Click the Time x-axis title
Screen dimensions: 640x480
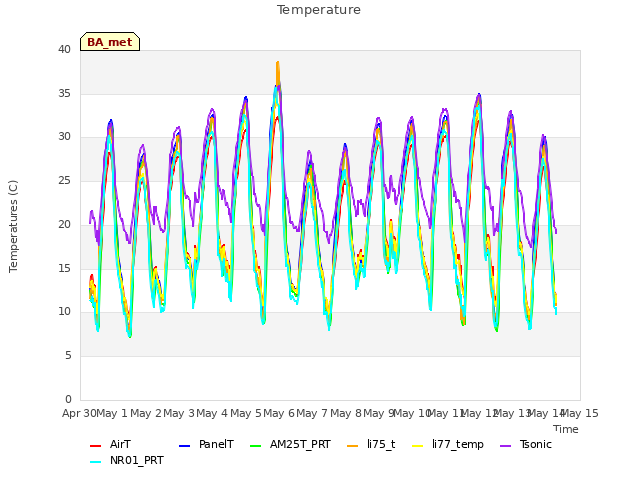click(x=566, y=429)
